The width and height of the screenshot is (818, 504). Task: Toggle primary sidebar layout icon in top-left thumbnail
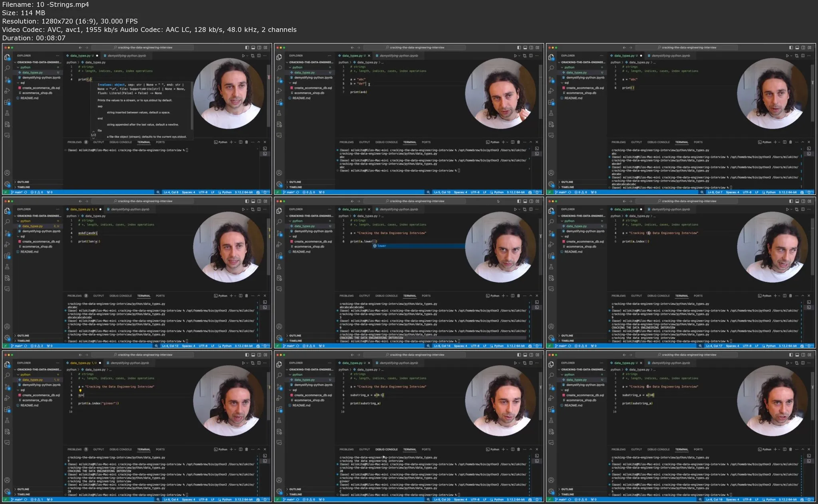point(246,47)
